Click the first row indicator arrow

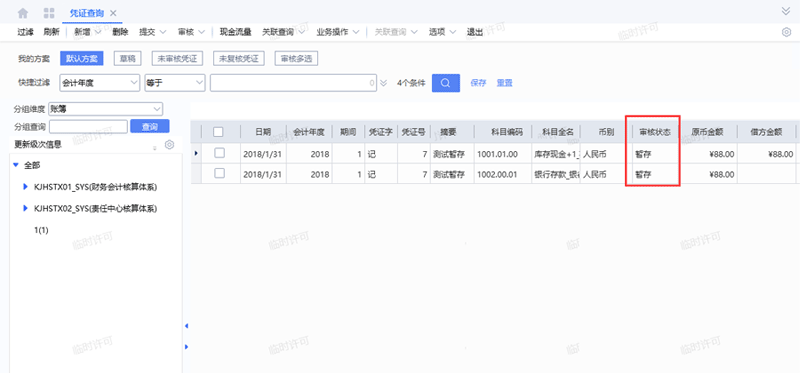pos(196,153)
